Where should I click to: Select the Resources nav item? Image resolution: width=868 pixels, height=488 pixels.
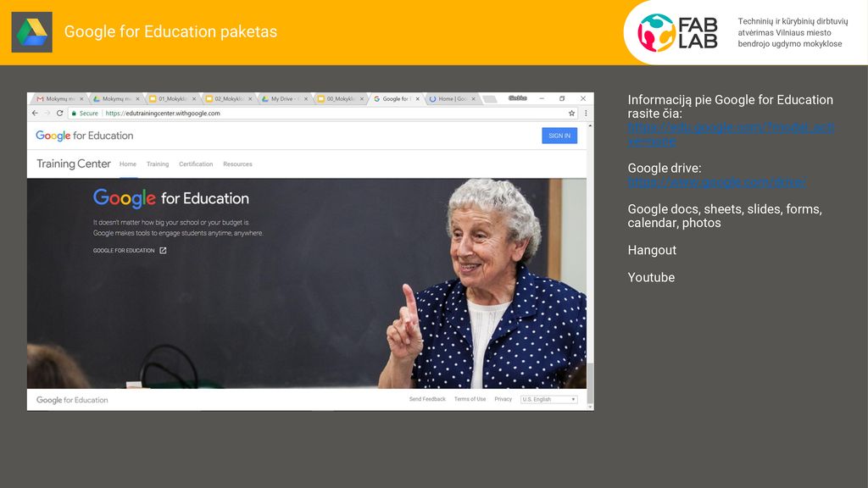237,164
